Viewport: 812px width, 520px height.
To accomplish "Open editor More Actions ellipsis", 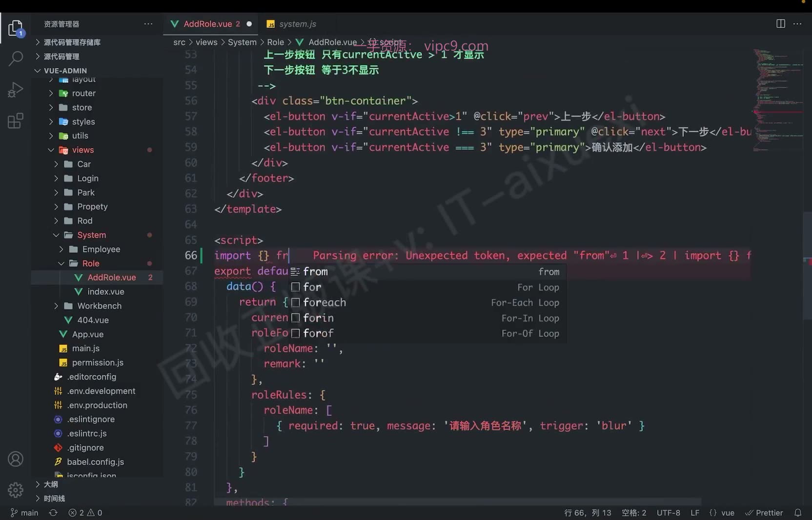I will click(x=797, y=23).
